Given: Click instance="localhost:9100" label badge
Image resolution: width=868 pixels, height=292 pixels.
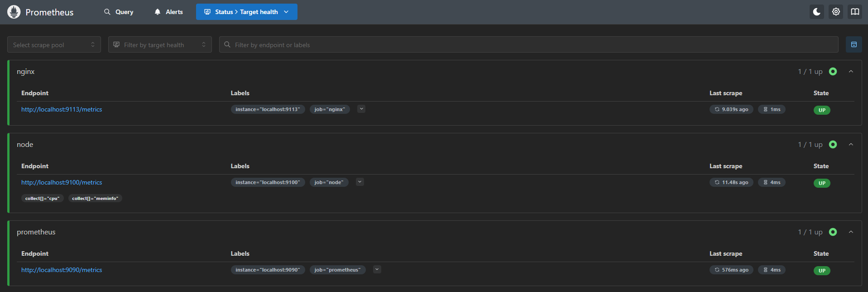Looking at the screenshot, I should point(268,182).
